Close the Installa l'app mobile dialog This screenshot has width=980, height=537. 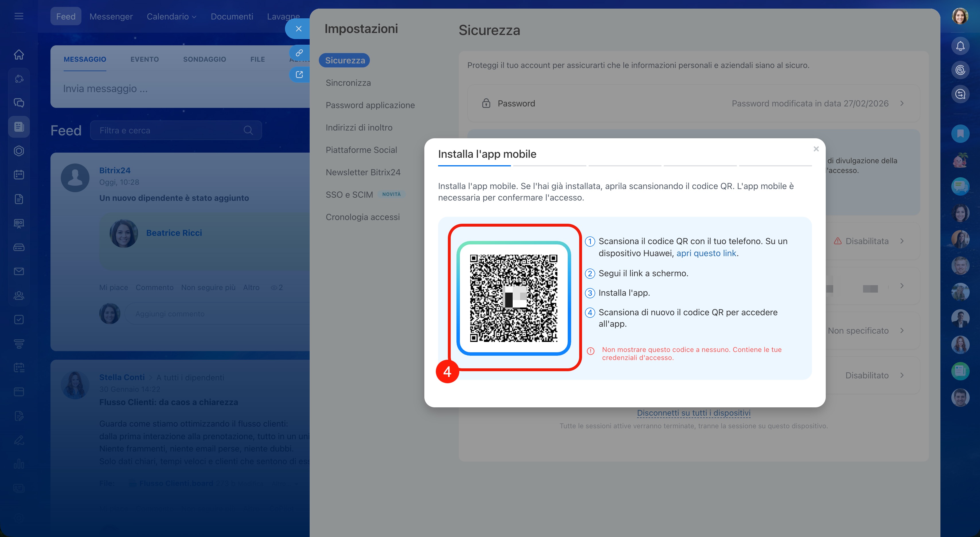816,149
